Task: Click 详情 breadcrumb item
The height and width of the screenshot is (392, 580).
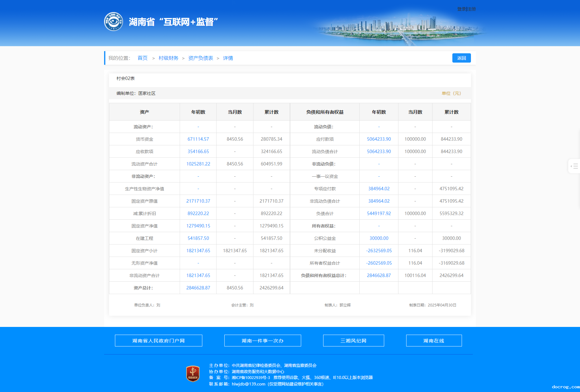Action: click(228, 58)
